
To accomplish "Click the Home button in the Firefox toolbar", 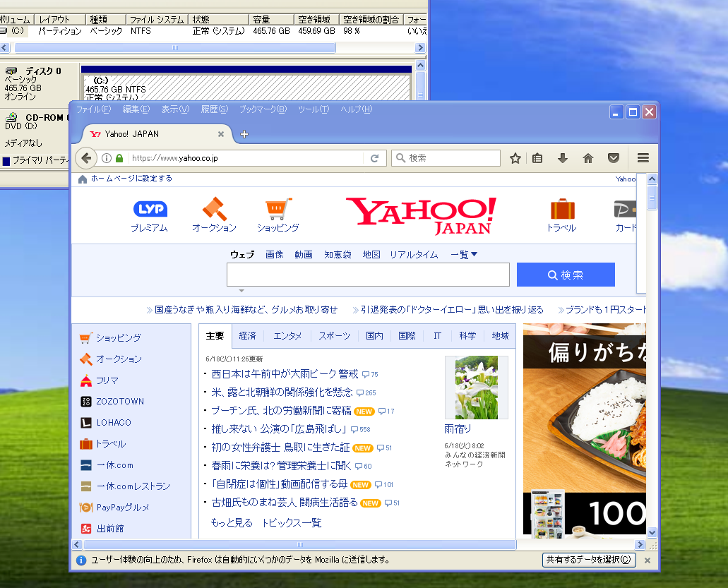I will click(x=588, y=157).
